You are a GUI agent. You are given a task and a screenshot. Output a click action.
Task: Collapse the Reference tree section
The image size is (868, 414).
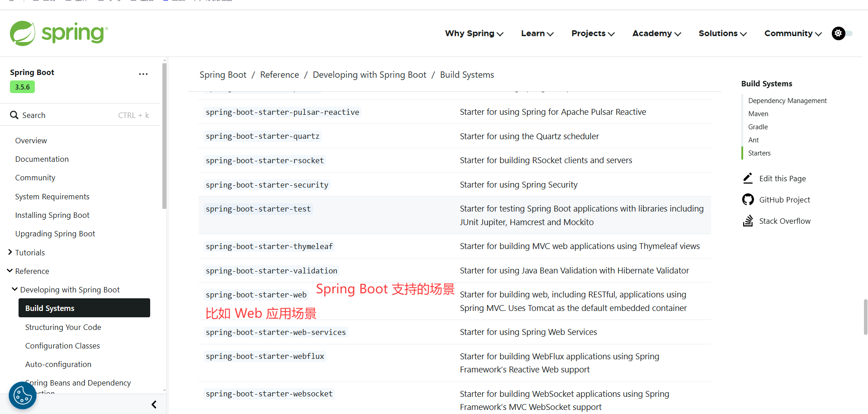(10, 271)
